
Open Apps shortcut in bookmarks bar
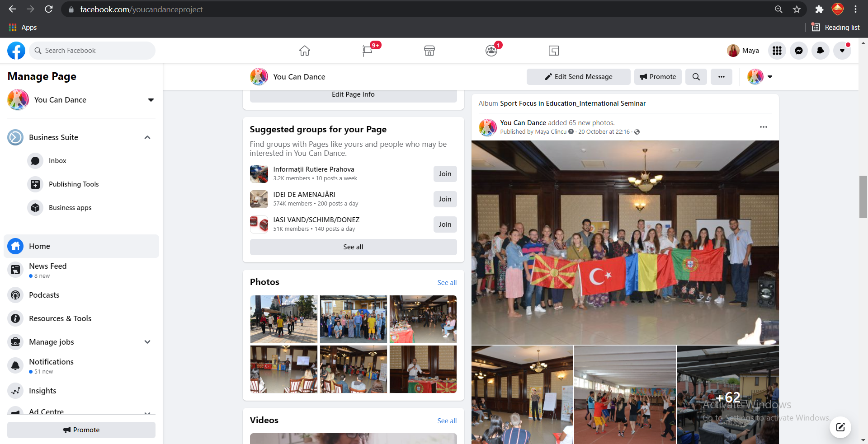[23, 28]
